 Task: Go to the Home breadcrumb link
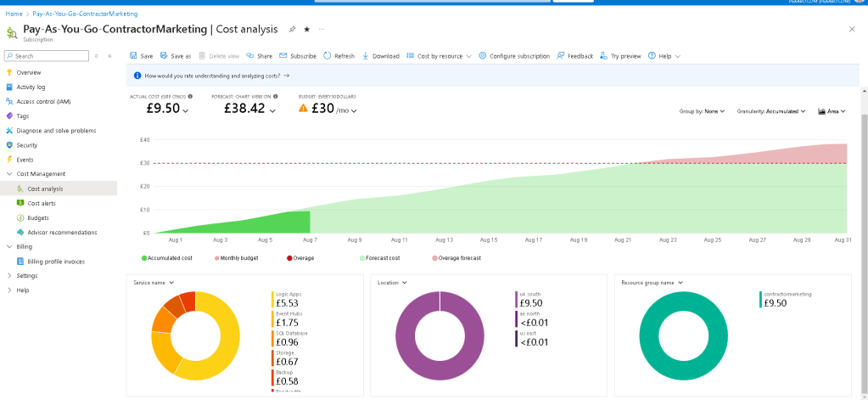(14, 14)
